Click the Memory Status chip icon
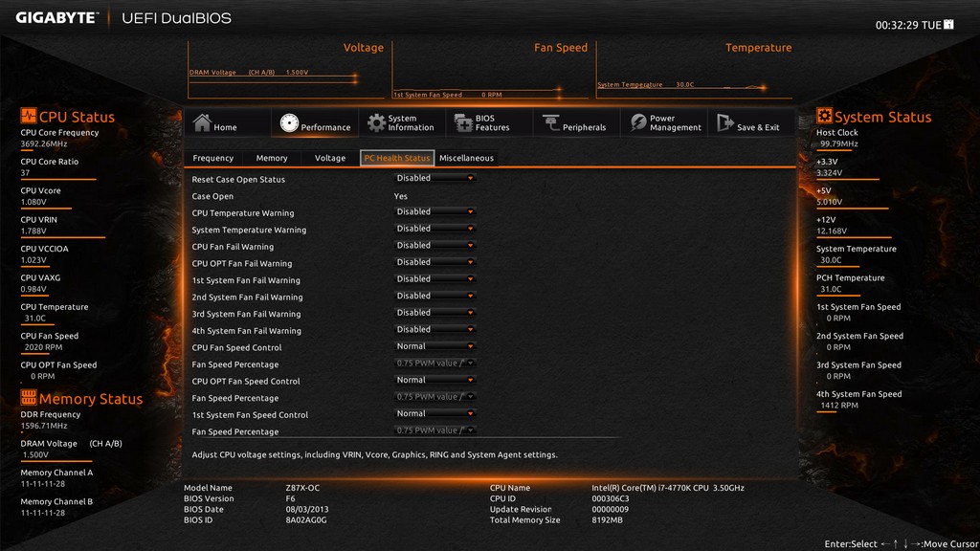 click(x=28, y=397)
